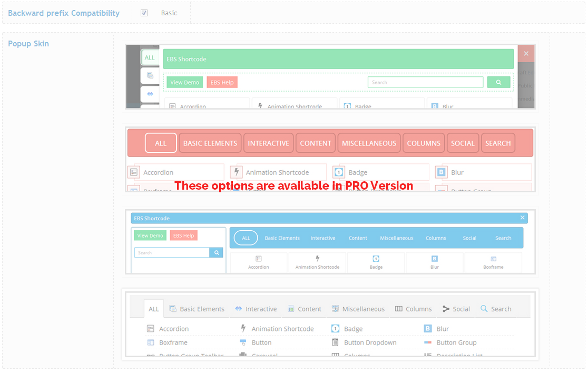The width and height of the screenshot is (588, 373).
Task: Click the green skin search field
Action: tap(425, 82)
